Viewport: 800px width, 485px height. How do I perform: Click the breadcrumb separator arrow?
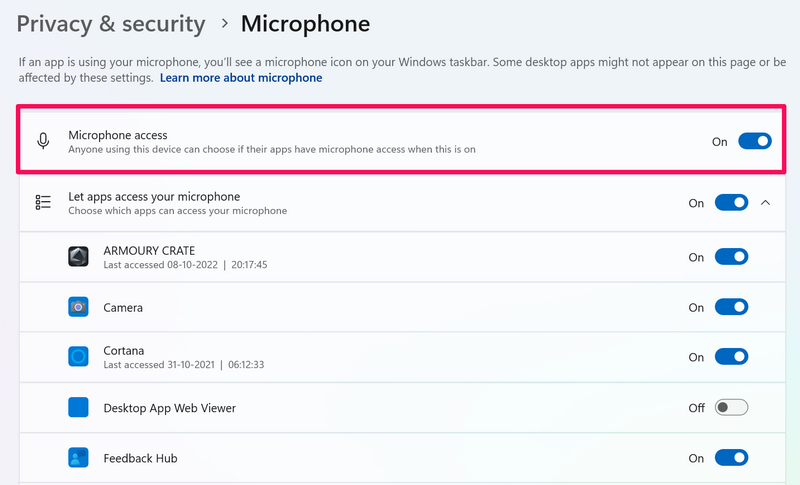click(224, 24)
